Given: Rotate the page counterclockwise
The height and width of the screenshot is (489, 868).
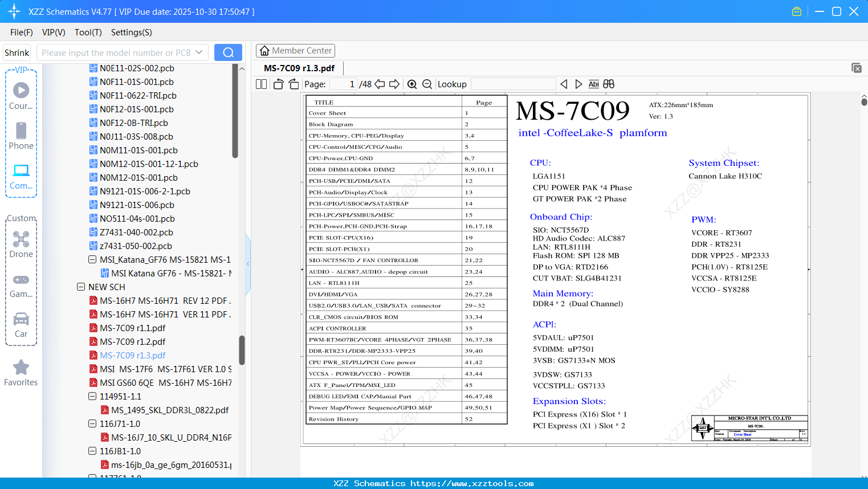Looking at the screenshot, I should [x=278, y=84].
